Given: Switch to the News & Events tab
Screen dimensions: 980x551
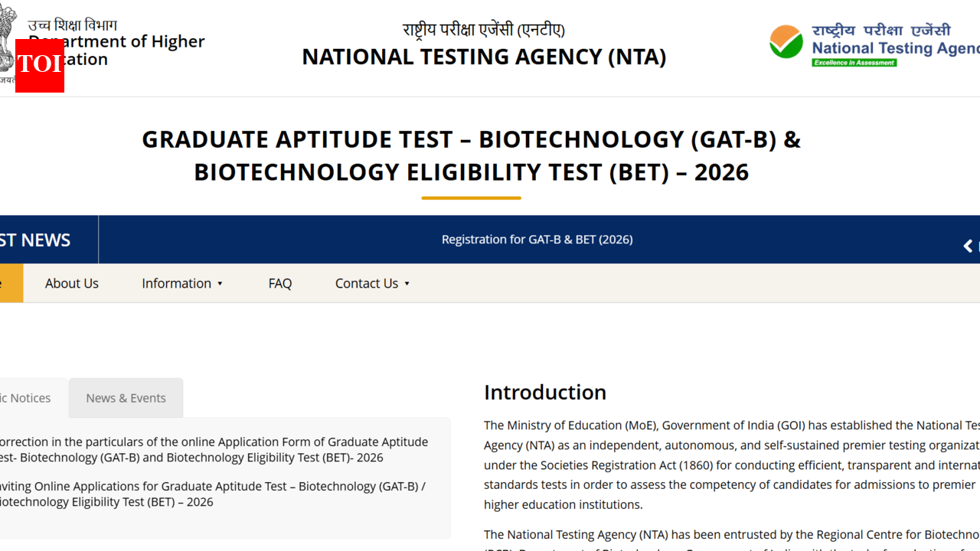Looking at the screenshot, I should [126, 397].
